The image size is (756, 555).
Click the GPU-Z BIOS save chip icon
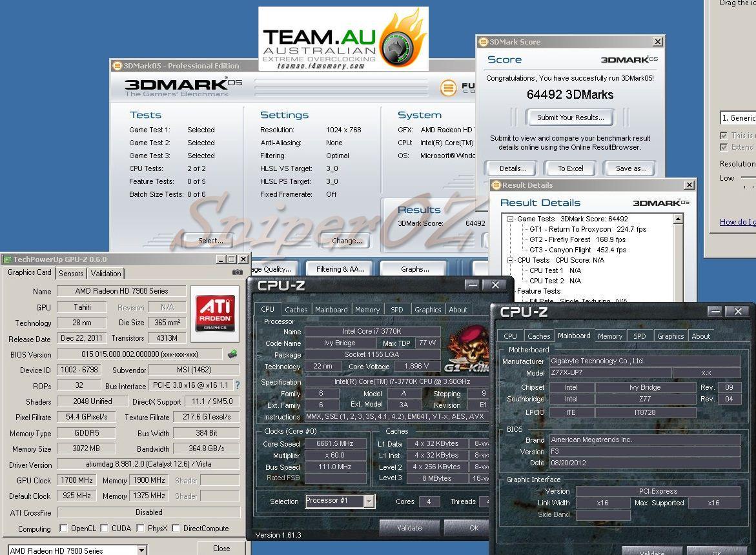pyautogui.click(x=232, y=354)
